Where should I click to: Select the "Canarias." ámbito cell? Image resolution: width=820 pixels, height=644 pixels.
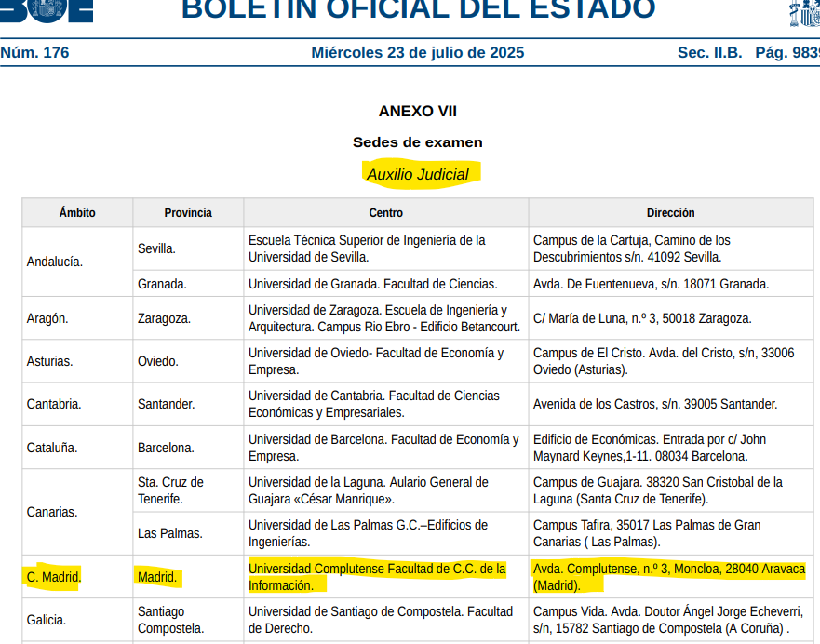tap(77, 512)
